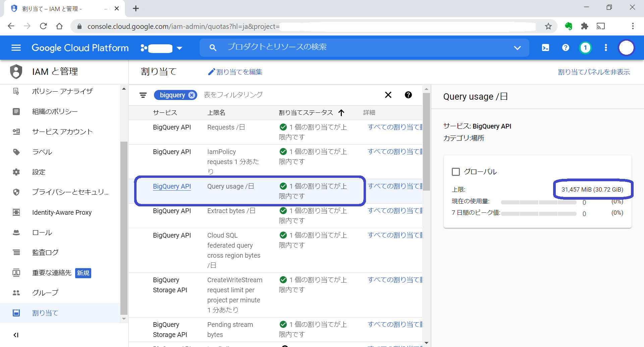This screenshot has height=347, width=644.
Task: Click the サービス column header
Action: pos(165,113)
